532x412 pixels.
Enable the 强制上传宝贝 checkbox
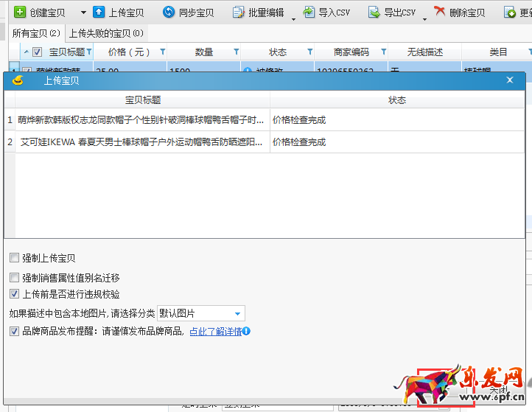point(15,259)
